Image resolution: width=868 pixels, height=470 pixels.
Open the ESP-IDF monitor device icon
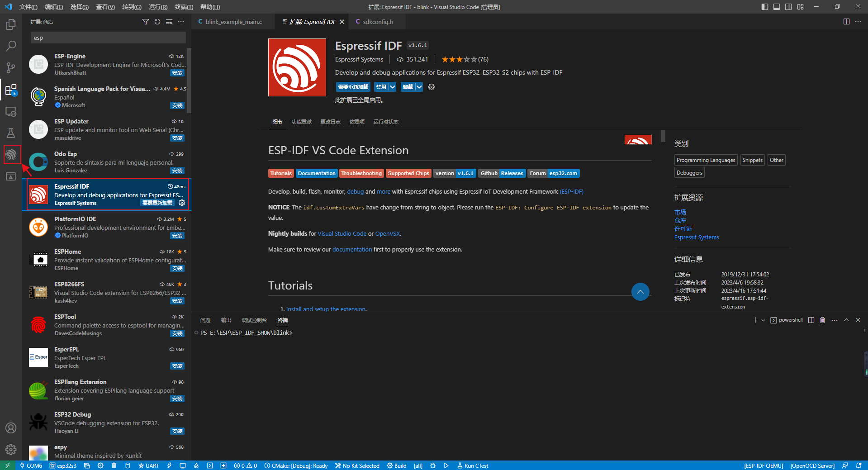(x=183, y=465)
